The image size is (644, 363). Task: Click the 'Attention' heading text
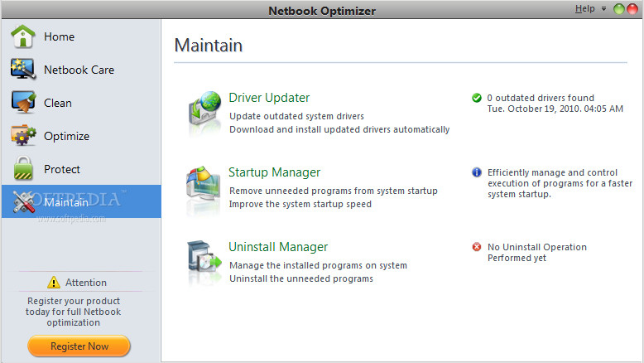[86, 283]
